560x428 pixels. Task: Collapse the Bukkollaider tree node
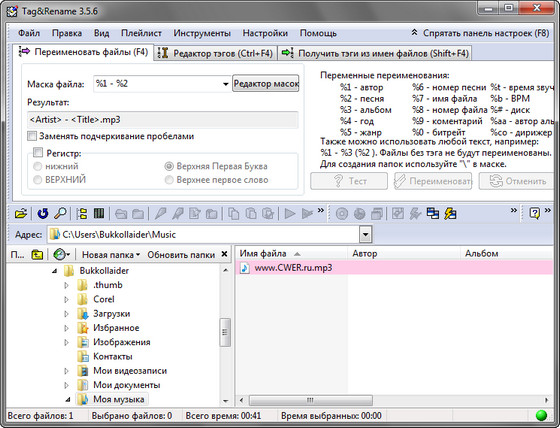point(54,271)
